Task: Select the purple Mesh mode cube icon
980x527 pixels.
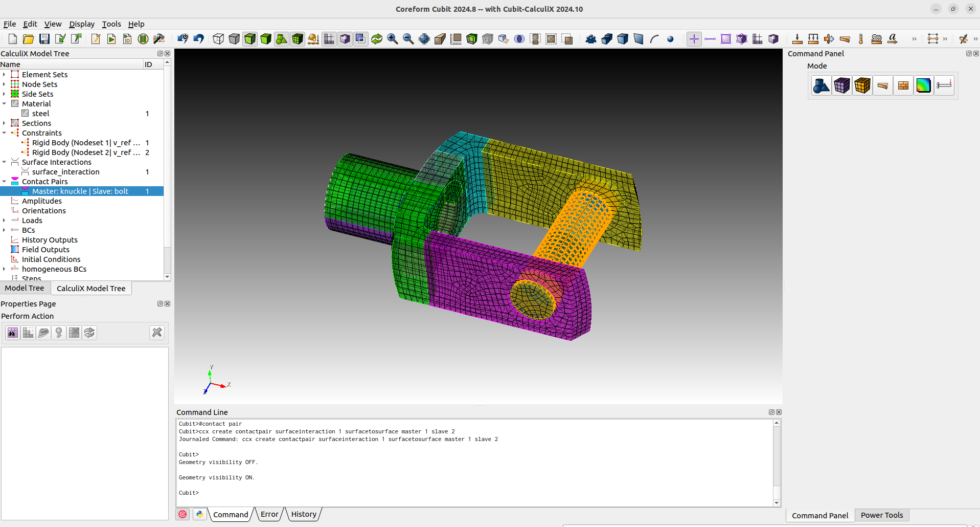Action: [842, 85]
